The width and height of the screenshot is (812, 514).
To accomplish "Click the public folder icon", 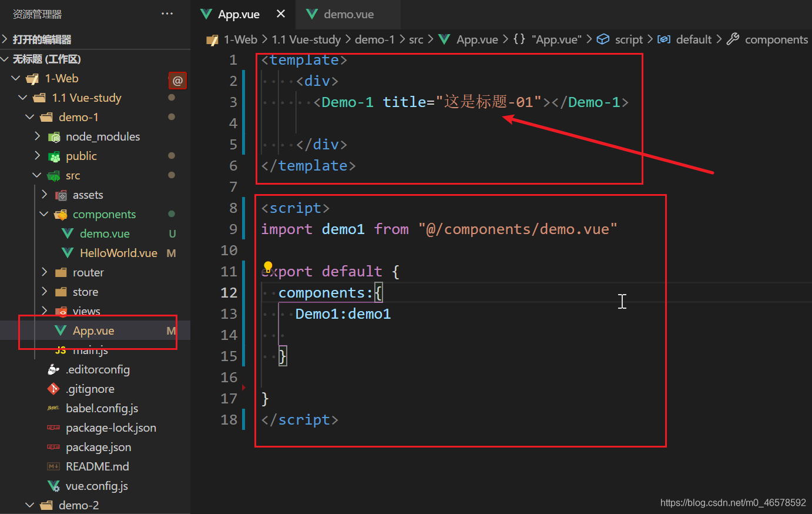I will coord(54,156).
